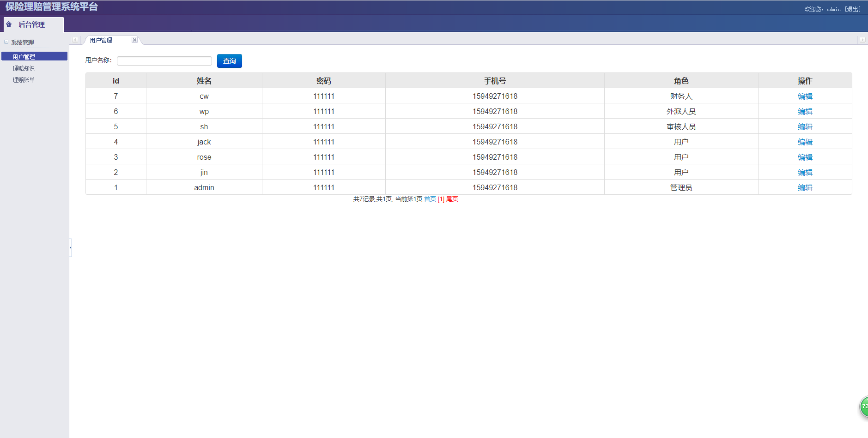Click the name cell rose
This screenshot has width=868, height=438.
204,157
